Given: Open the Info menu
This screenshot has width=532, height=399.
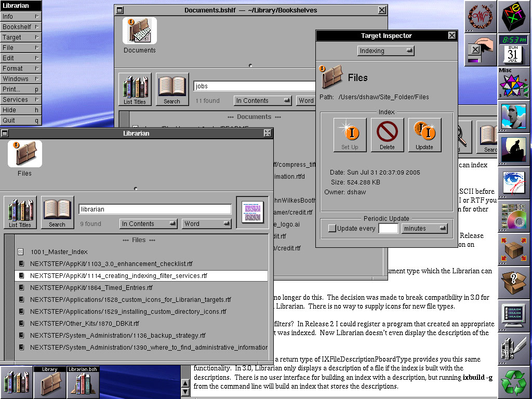Looking at the screenshot, I should pos(21,16).
